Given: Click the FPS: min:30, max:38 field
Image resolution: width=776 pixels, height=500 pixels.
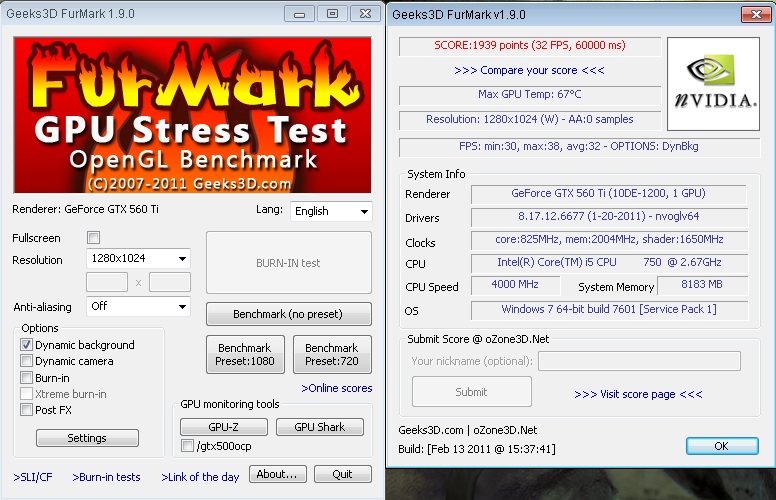Looking at the screenshot, I should tap(579, 147).
